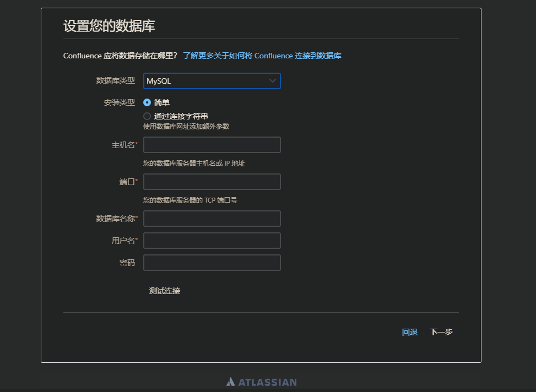The image size is (536, 392).
Task: Click the 主机名 input field
Action: 212,145
